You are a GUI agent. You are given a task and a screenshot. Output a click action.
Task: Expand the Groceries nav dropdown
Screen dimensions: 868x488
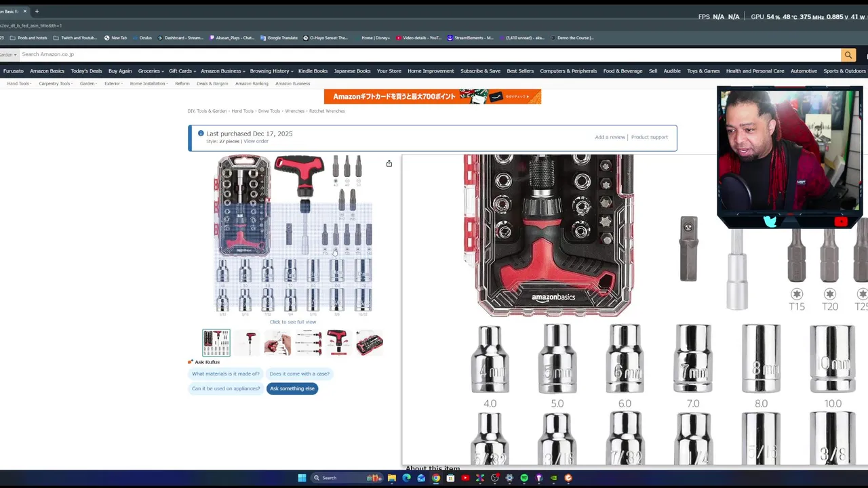pos(151,71)
